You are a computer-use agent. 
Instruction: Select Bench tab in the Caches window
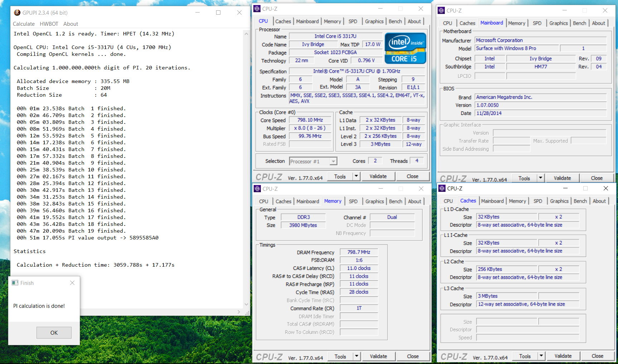point(580,201)
